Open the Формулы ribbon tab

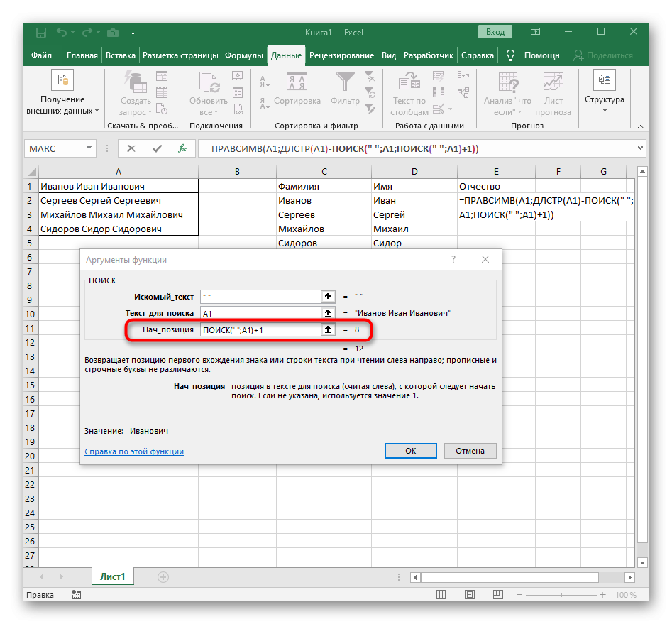pyautogui.click(x=244, y=55)
